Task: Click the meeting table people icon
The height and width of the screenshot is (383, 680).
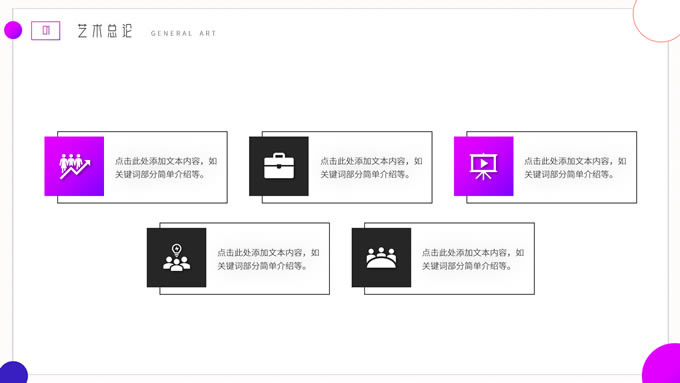Action: tap(381, 258)
